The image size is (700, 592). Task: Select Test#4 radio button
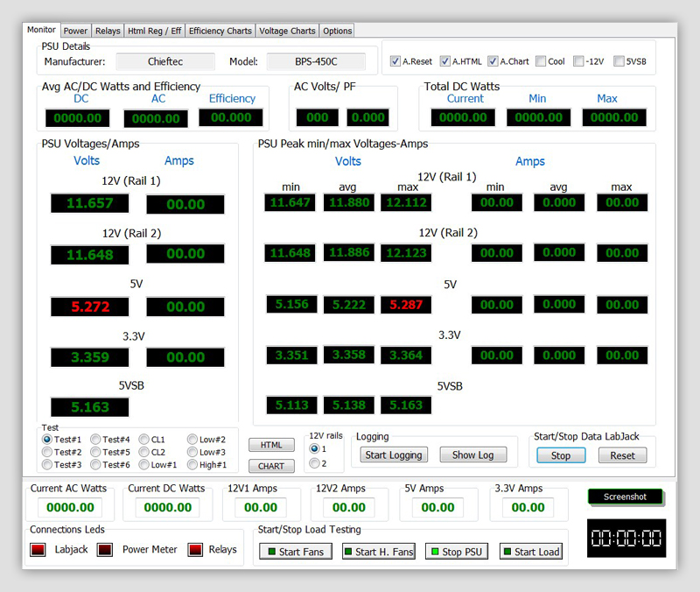tap(95, 440)
